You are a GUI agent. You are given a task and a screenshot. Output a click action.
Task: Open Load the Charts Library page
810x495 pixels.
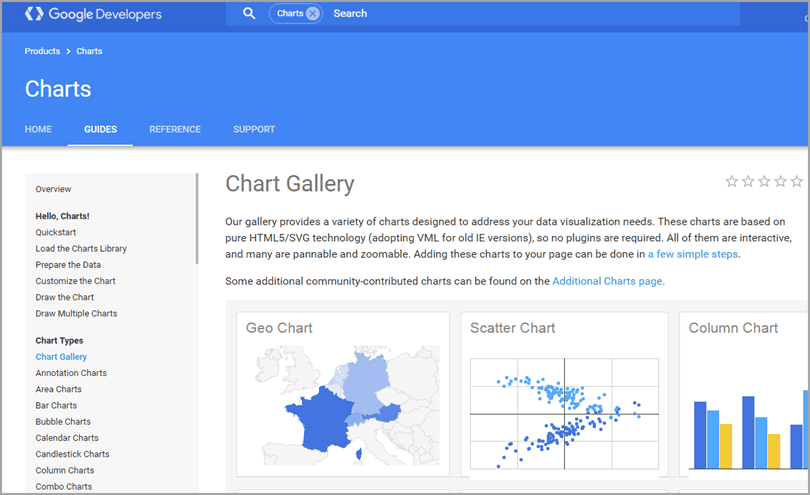coord(81,249)
